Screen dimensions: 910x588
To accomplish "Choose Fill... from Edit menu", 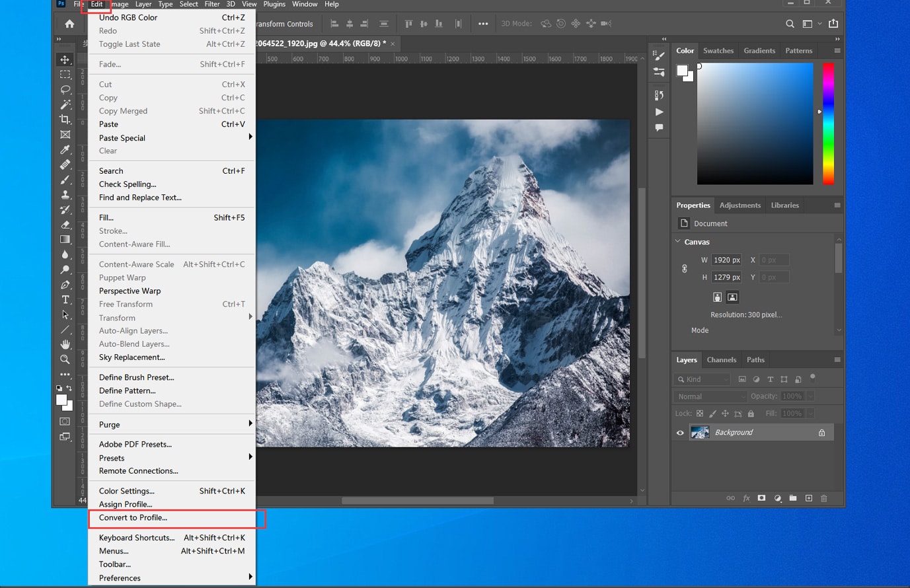I will pyautogui.click(x=172, y=217).
